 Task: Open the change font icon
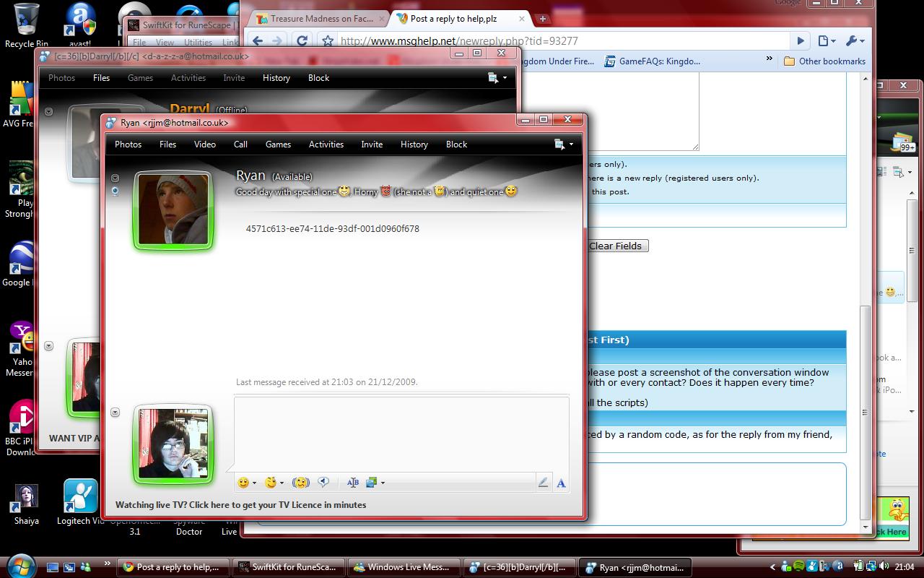tap(352, 483)
